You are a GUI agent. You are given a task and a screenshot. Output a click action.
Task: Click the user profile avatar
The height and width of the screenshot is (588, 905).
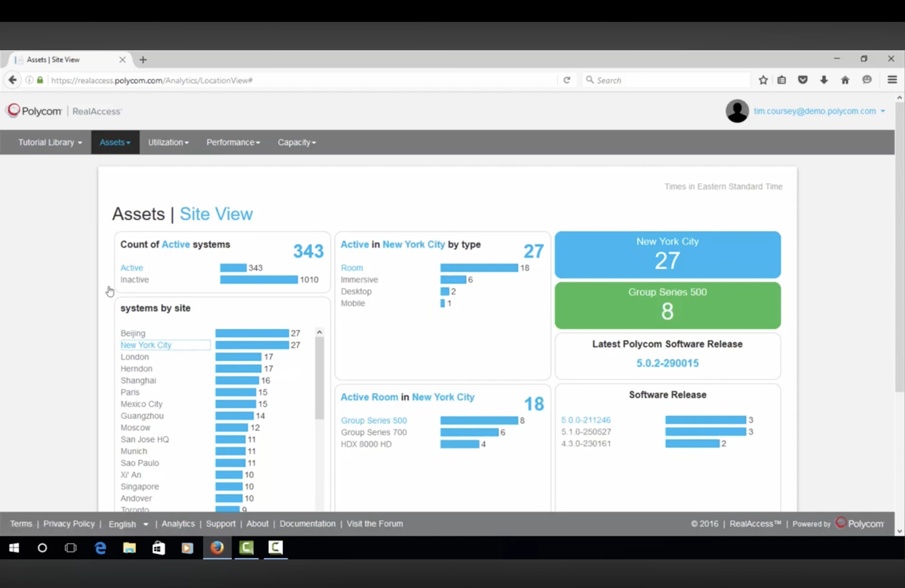[x=737, y=111]
